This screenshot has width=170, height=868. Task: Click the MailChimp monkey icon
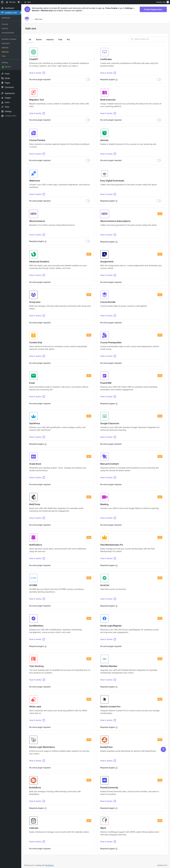point(33,497)
